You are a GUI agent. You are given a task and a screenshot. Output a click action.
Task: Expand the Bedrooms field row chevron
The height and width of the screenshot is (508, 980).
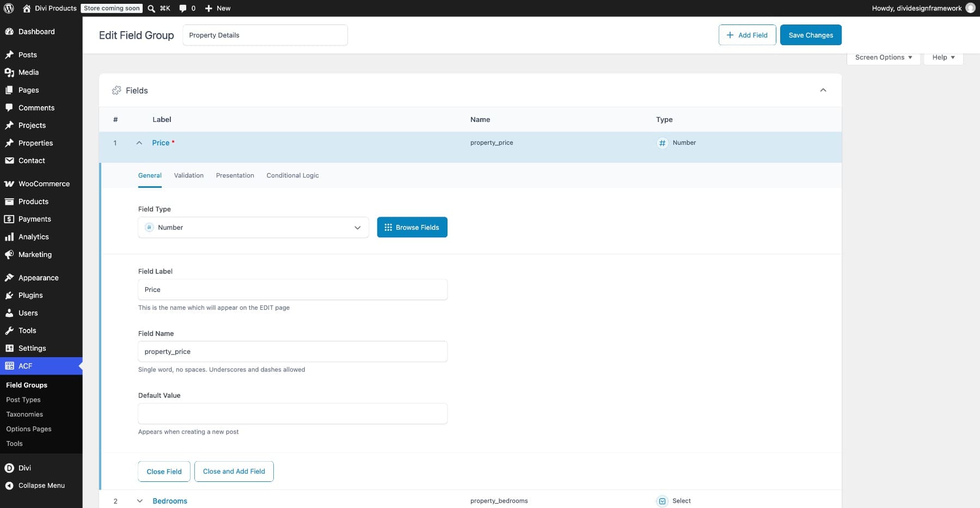(139, 501)
